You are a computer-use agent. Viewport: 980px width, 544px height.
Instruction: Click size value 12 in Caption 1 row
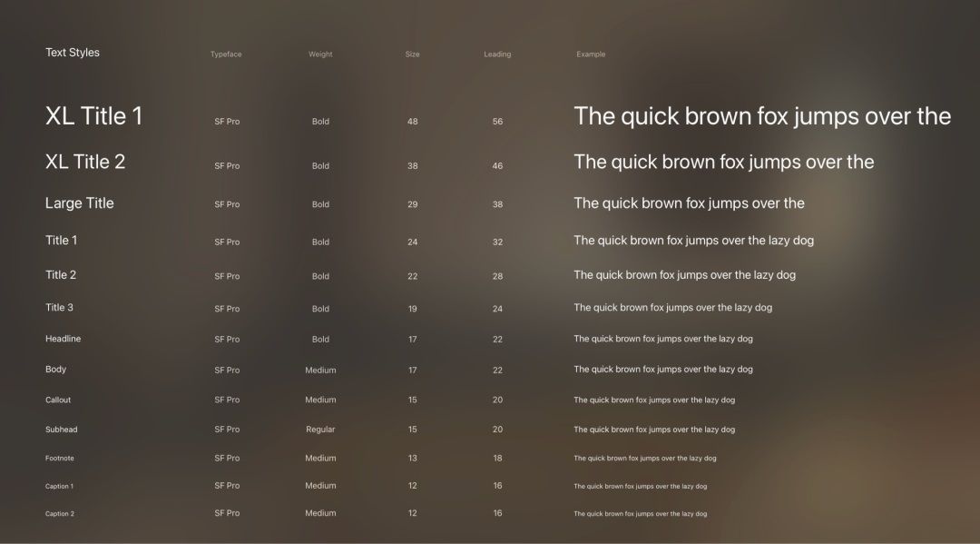click(x=413, y=485)
